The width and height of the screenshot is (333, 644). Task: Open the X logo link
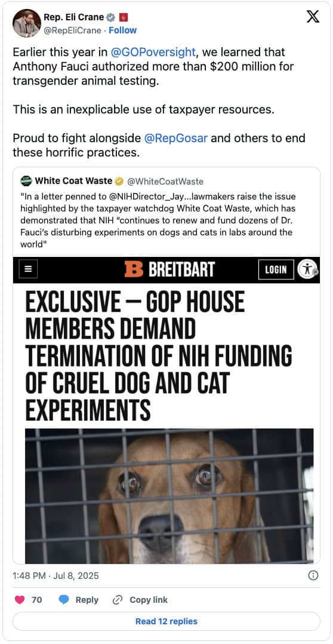313,17
